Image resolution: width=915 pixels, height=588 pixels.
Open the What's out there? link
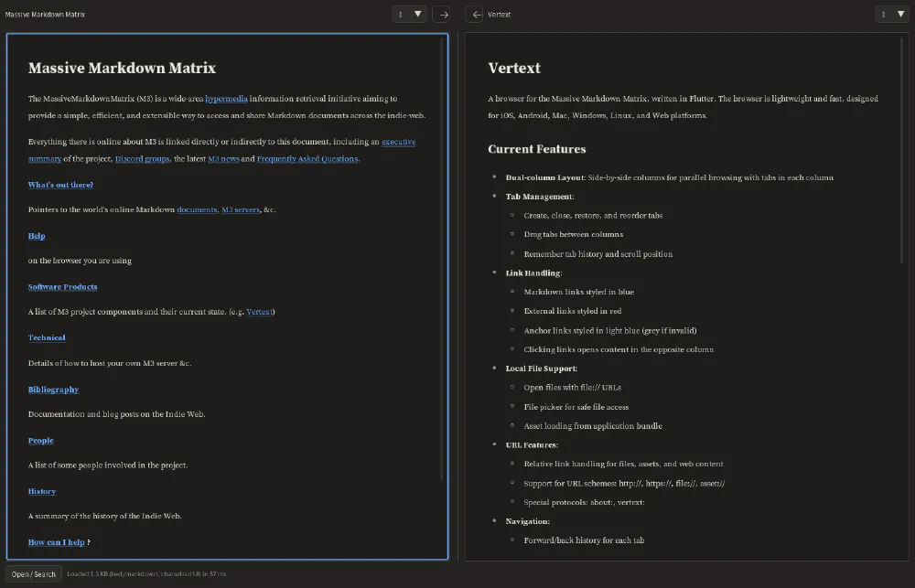tap(60, 185)
